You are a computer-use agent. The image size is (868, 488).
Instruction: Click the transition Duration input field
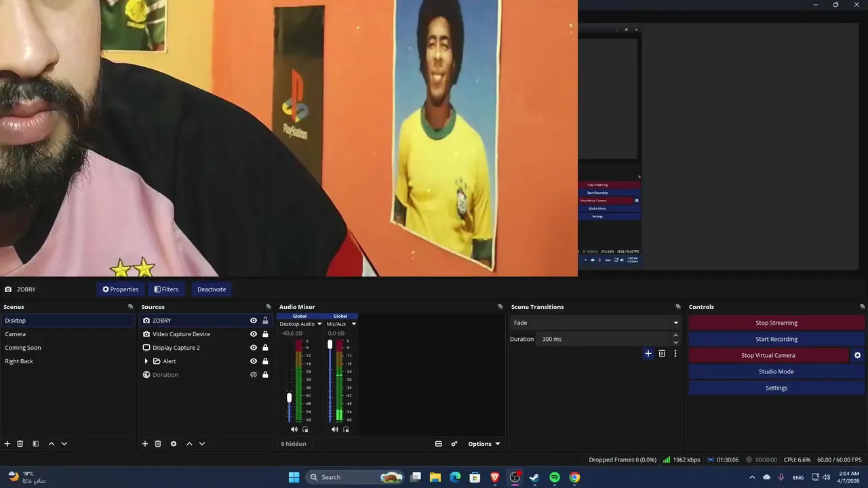tap(604, 339)
